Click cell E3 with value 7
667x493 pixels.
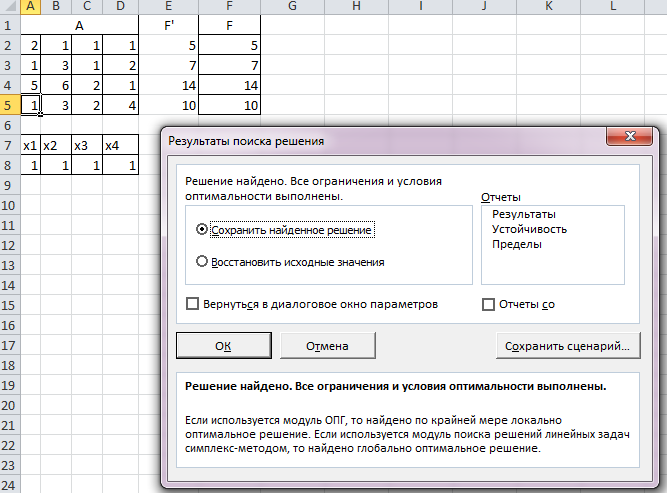168,65
